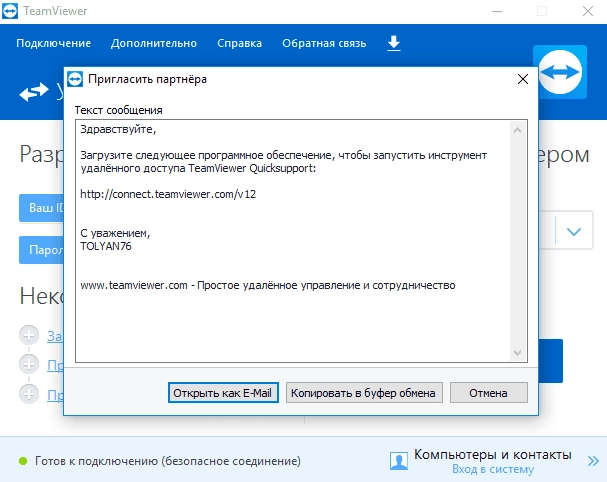Click the second plus circle icon

tap(29, 364)
